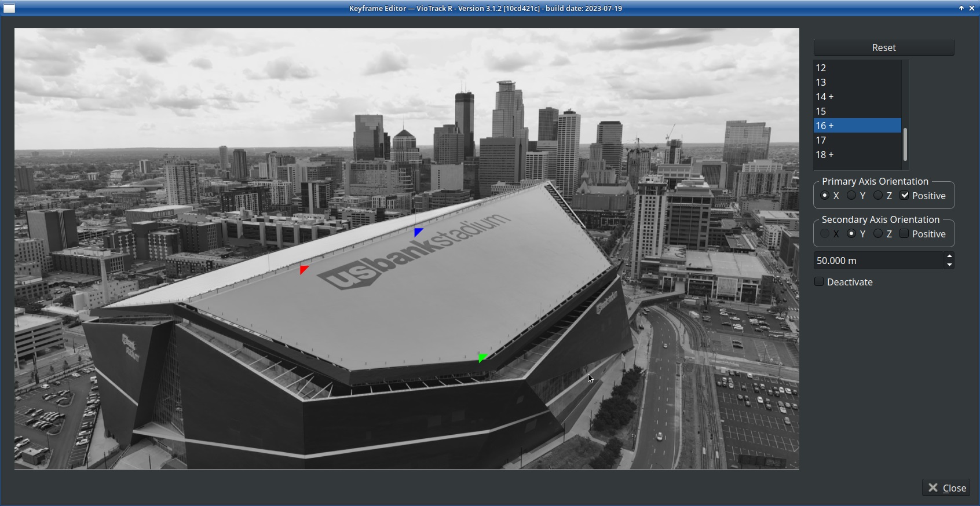The width and height of the screenshot is (980, 506).
Task: Click the red axis marker on the roof
Action: coord(303,270)
